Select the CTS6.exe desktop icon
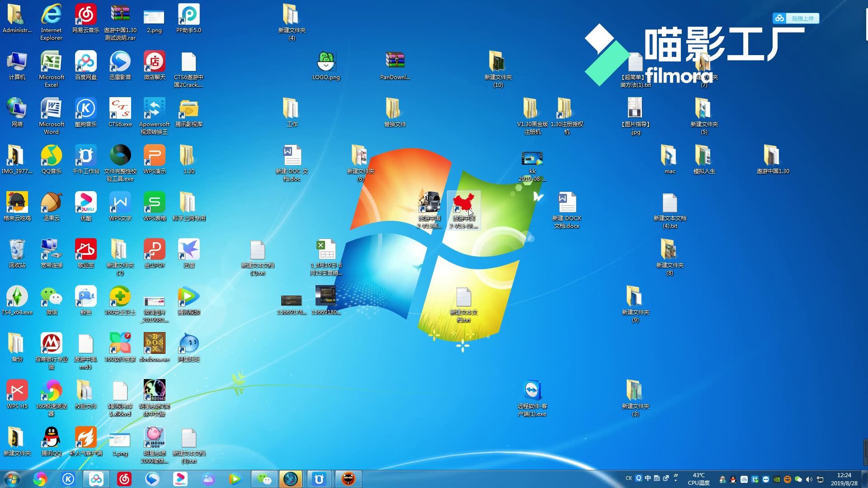 point(120,113)
